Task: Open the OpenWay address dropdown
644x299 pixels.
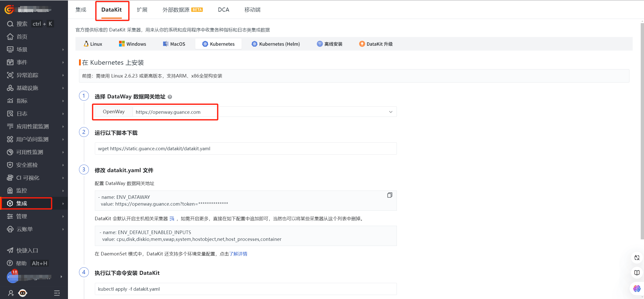Action: (391, 112)
